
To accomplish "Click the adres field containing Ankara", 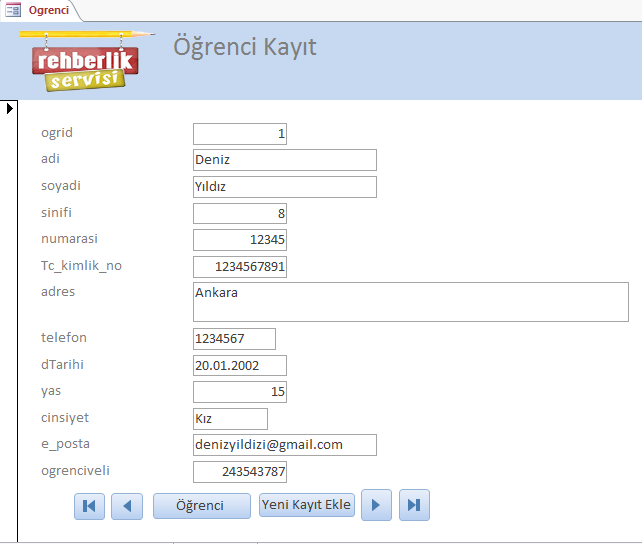I will pyautogui.click(x=411, y=302).
